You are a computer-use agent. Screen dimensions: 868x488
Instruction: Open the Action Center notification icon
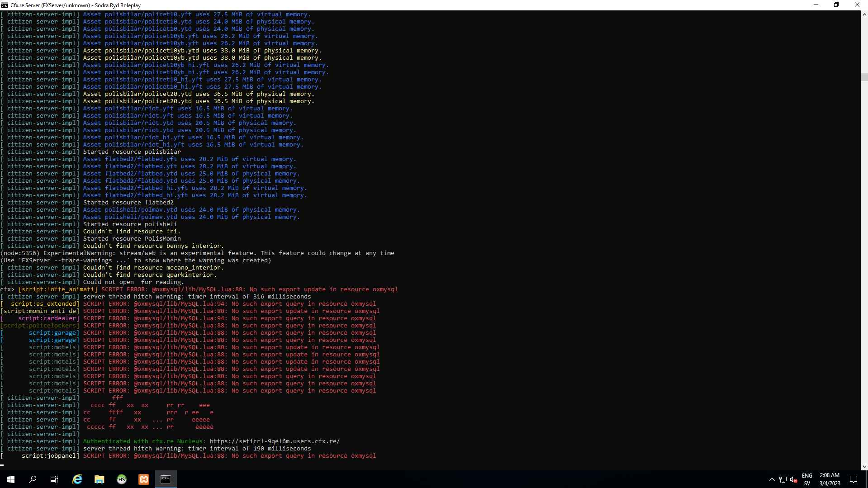click(x=854, y=479)
